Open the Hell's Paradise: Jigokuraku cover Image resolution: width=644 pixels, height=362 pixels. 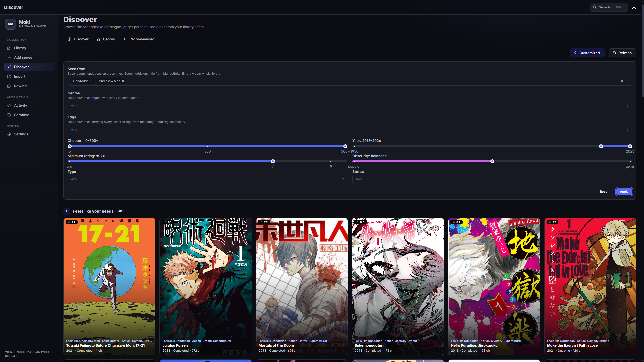494,287
